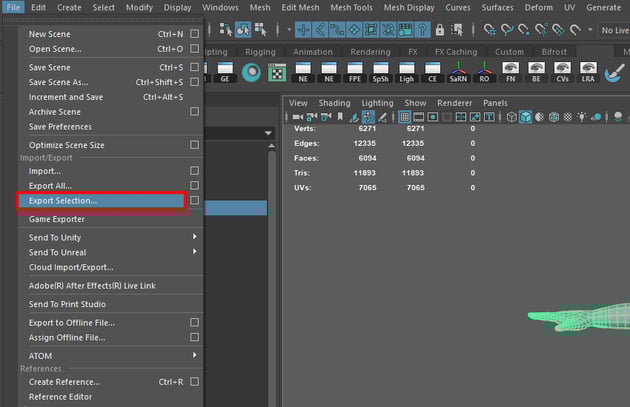Toggle wireframe cube icon in viewport toolbar
Screen dimensions: 630x407
511,117
